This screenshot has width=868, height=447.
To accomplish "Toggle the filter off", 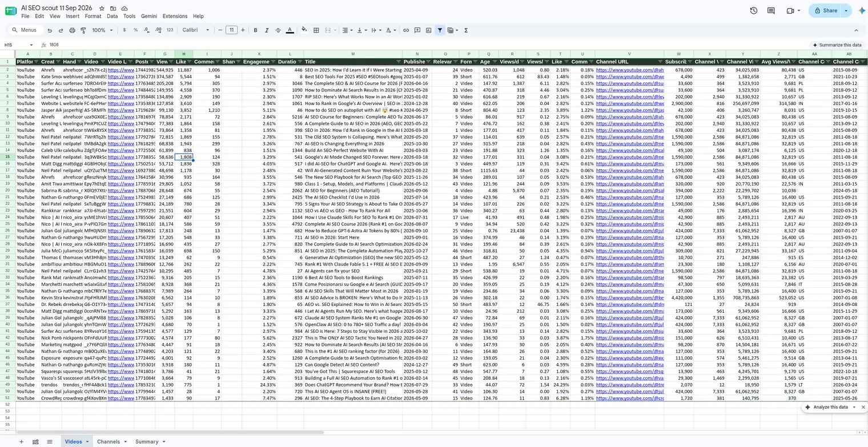I will click(x=440, y=30).
